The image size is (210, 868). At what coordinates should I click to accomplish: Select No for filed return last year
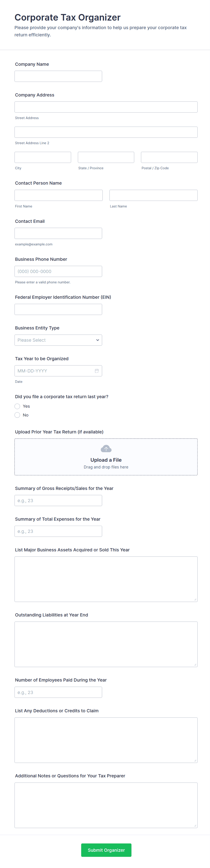(x=18, y=415)
